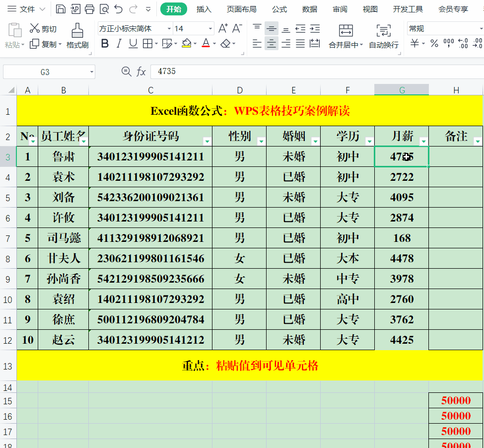Toggle Bold formatting
The height and width of the screenshot is (448, 484).
click(105, 44)
